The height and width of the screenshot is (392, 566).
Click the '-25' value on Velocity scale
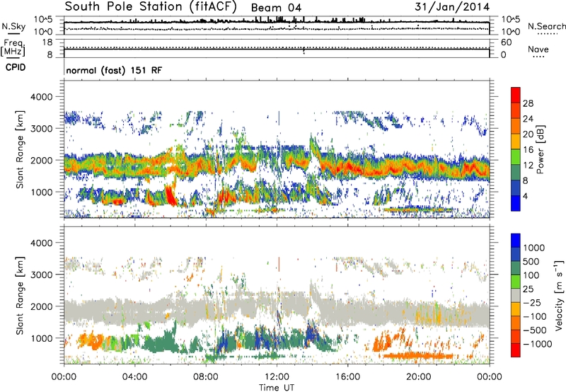tap(532, 302)
